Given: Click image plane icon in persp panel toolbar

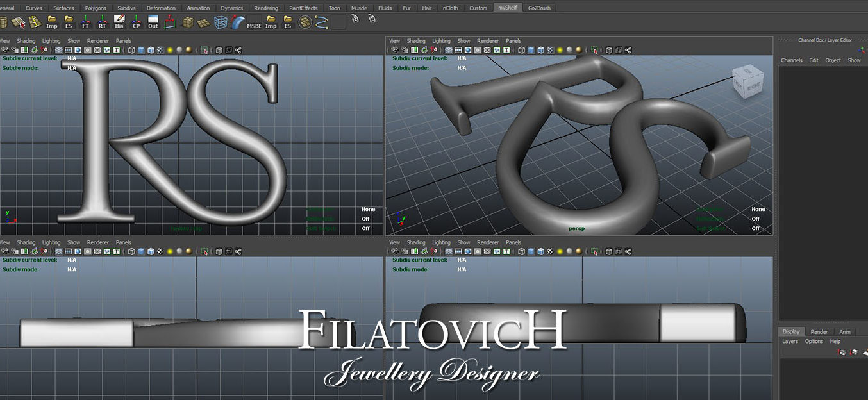Looking at the screenshot, I should click(x=424, y=49).
